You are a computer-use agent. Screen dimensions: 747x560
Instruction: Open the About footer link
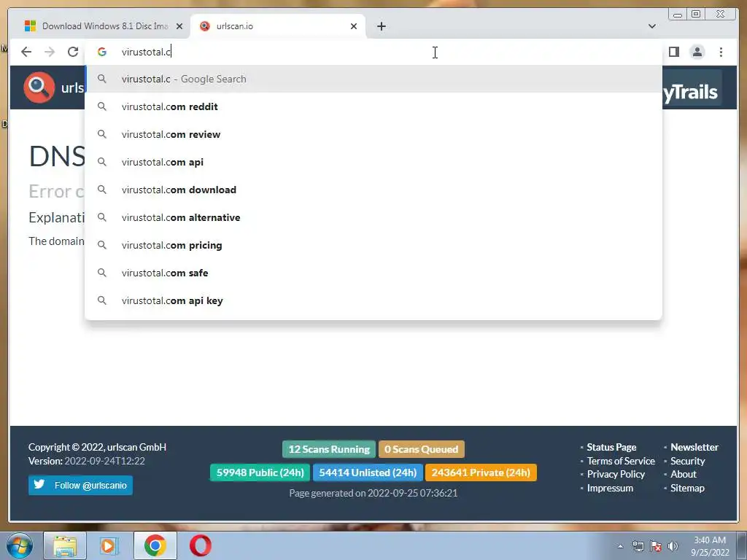click(683, 474)
